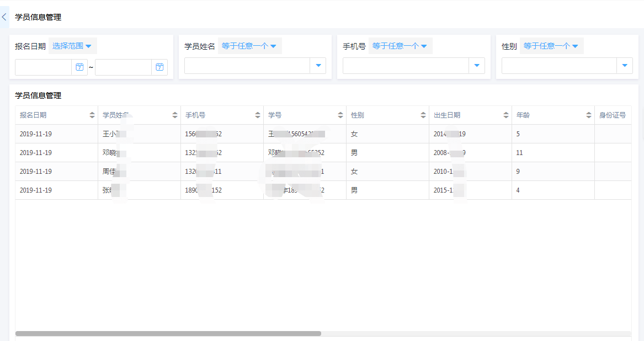Sort the table by 报名日期 column
The height and width of the screenshot is (341, 644).
point(92,115)
